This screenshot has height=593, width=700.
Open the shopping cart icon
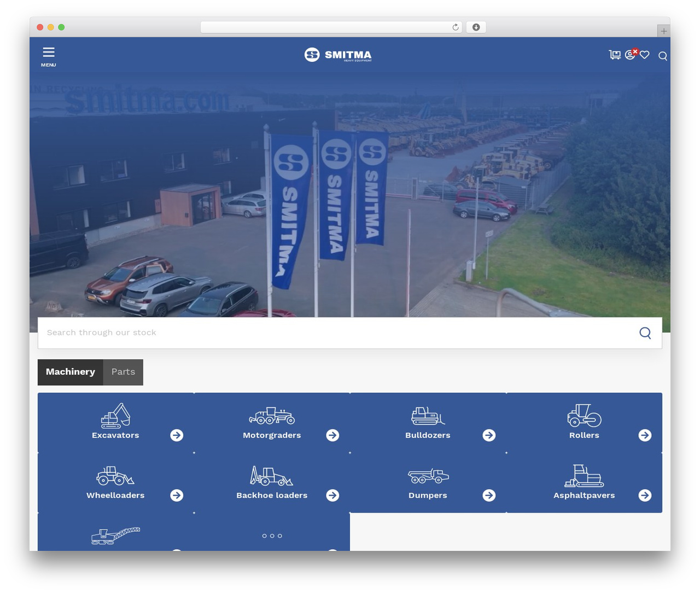615,55
